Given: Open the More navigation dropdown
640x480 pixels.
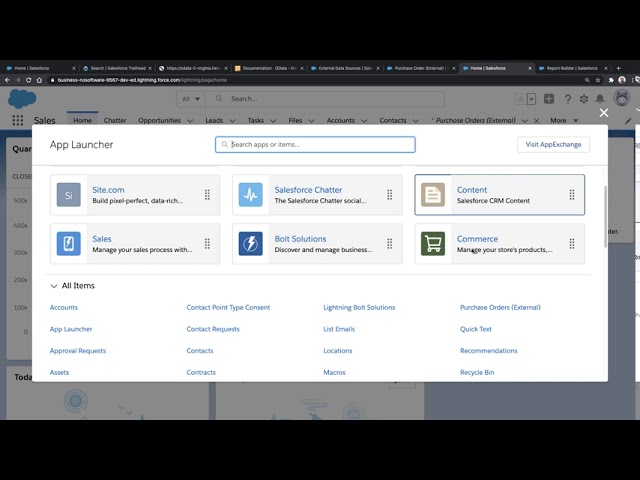Looking at the screenshot, I should (x=564, y=120).
